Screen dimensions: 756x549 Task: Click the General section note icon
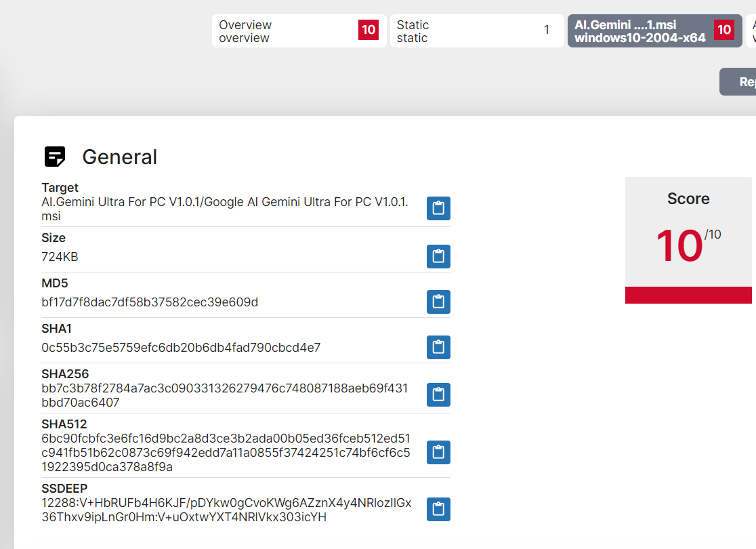[54, 157]
